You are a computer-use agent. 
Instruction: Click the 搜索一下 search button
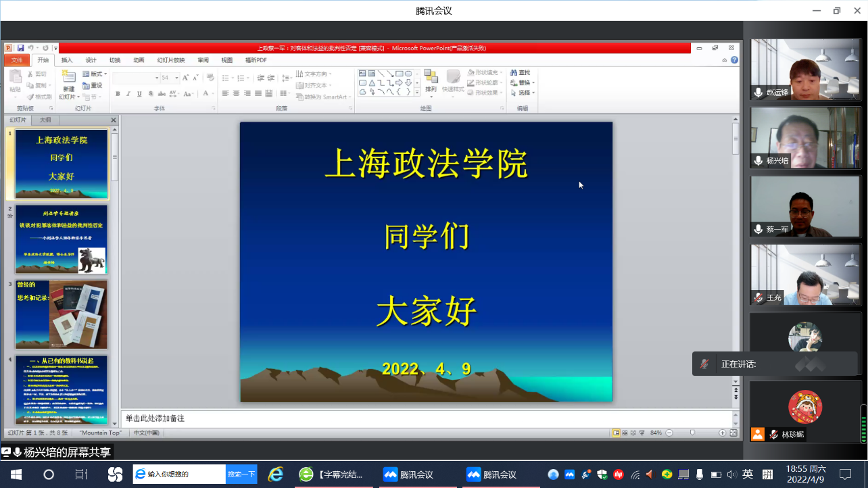tap(241, 474)
